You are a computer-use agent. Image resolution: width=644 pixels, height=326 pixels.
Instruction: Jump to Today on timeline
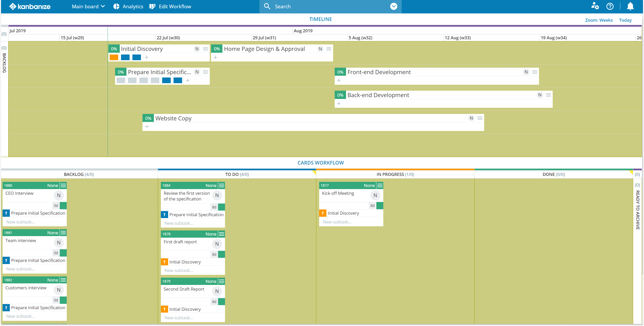click(x=625, y=20)
